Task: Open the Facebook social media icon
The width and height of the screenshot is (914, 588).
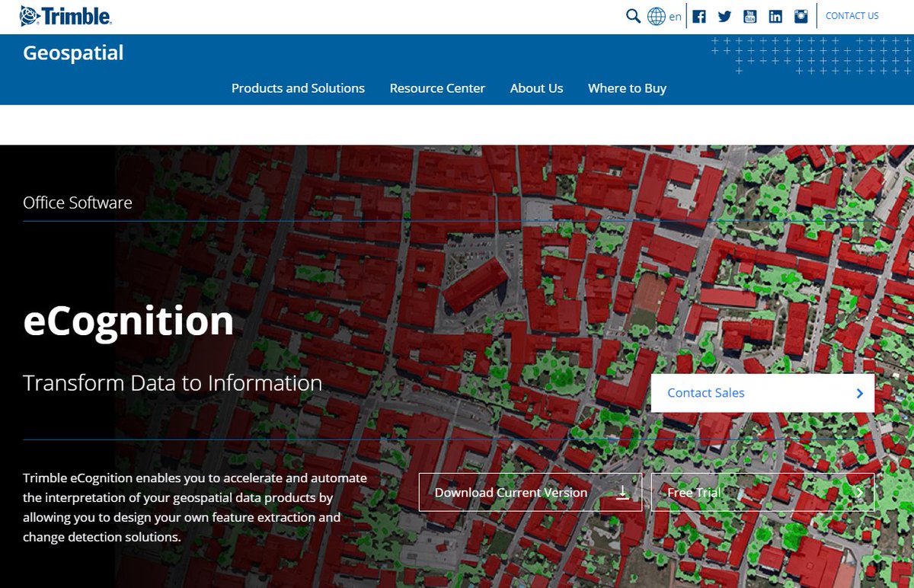Action: [700, 15]
